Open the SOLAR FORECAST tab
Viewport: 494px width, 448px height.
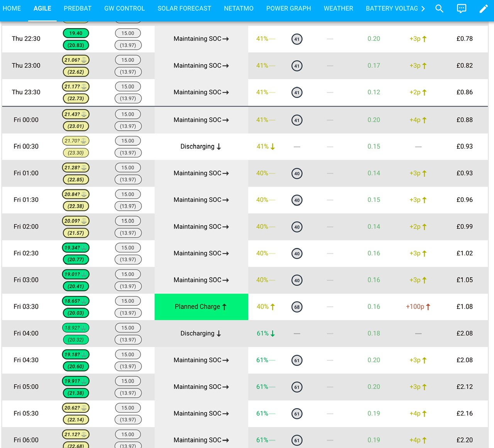(184, 8)
